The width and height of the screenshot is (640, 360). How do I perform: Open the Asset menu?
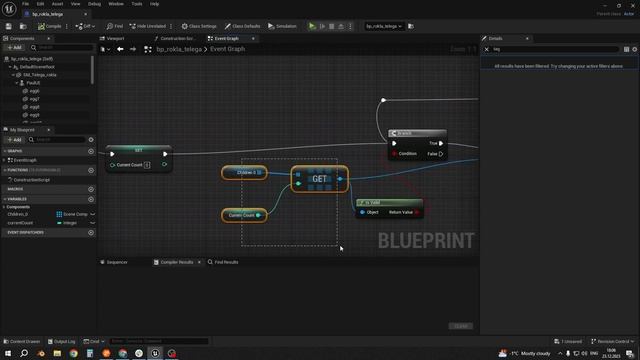58,4
